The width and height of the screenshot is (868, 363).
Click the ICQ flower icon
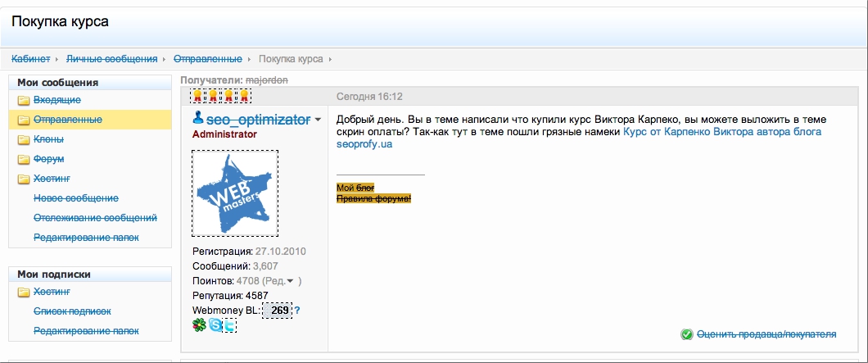click(199, 326)
